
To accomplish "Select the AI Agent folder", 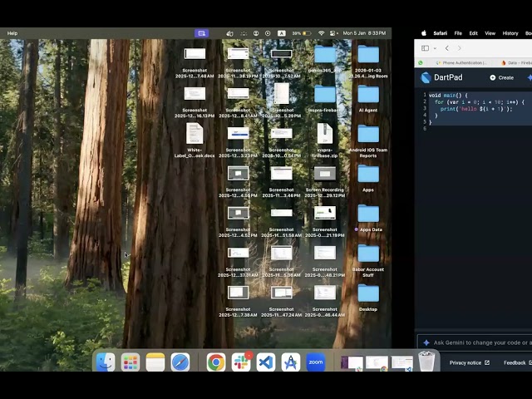I will 368,94.
